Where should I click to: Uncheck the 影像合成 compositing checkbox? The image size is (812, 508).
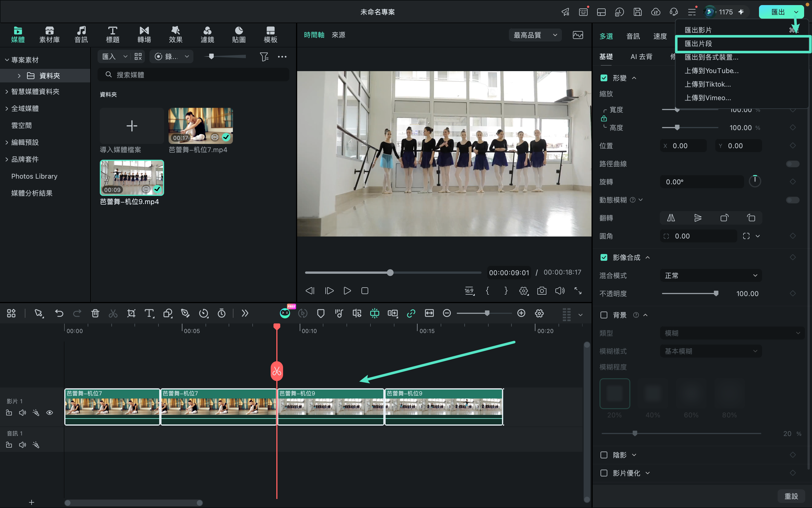[604, 257]
